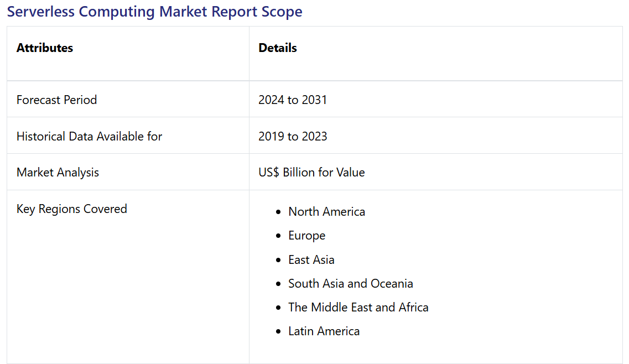Select the Details column header

[278, 48]
